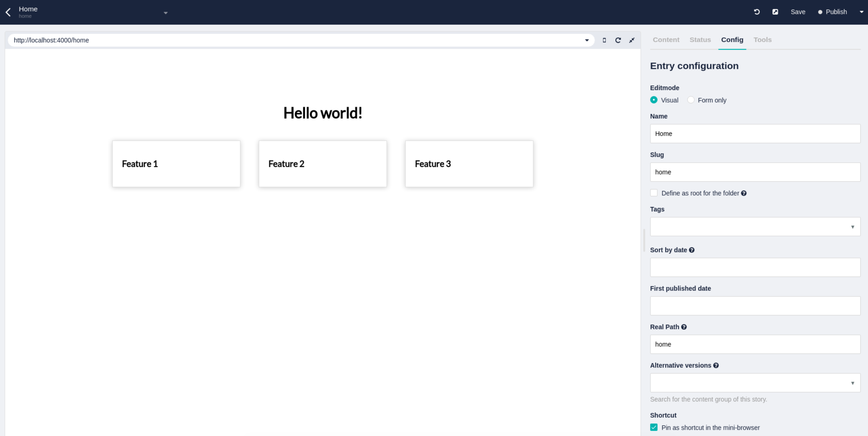The height and width of the screenshot is (436, 868).
Task: Uncheck Pin as shortcut in mini-browser
Action: pos(654,428)
